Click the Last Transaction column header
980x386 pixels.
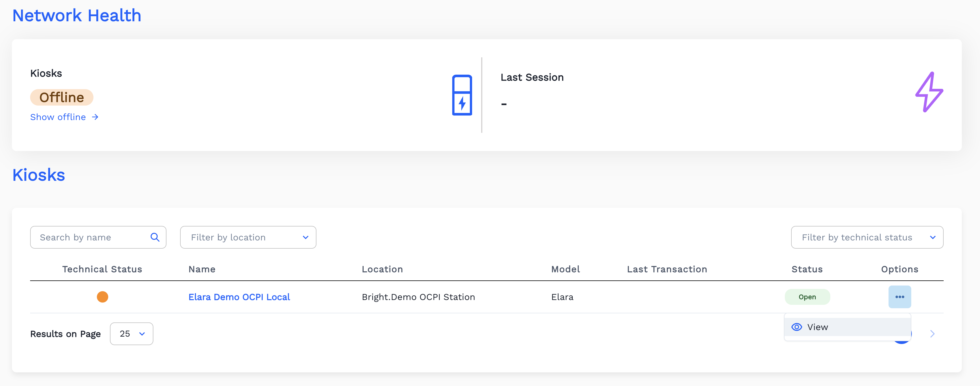coord(666,269)
